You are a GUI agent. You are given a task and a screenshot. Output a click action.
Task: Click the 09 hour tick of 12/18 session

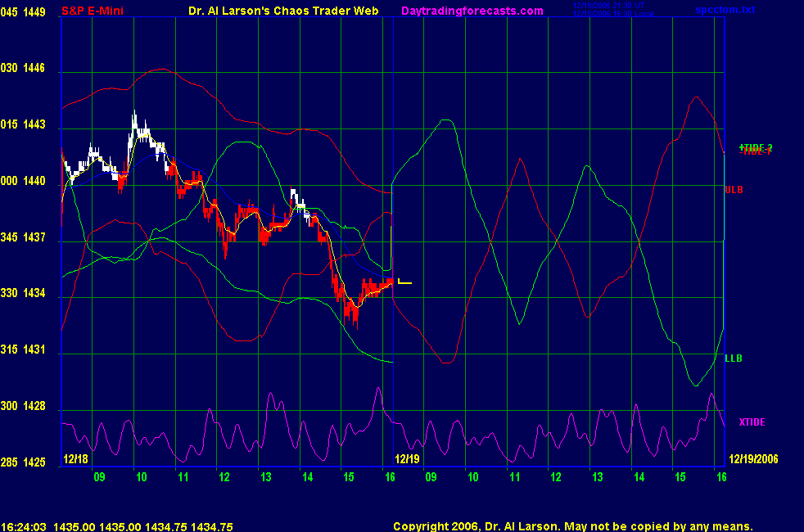click(x=99, y=477)
